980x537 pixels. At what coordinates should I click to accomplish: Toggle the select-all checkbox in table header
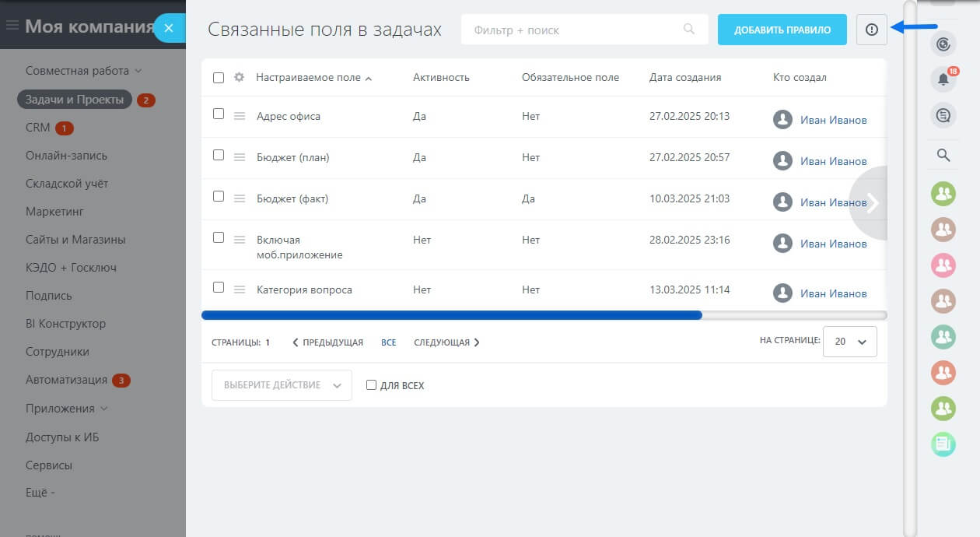pyautogui.click(x=219, y=78)
